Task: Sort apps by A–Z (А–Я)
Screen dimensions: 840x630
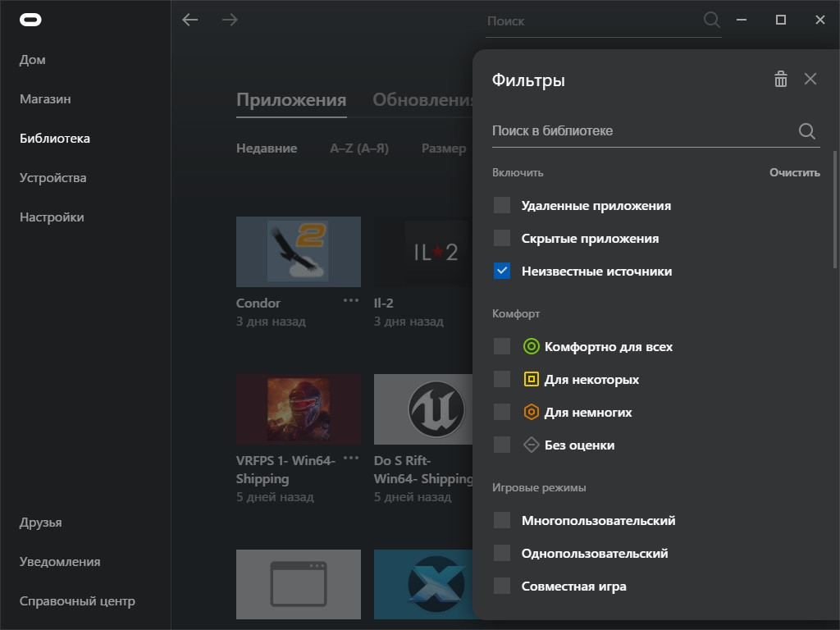Action: click(359, 148)
